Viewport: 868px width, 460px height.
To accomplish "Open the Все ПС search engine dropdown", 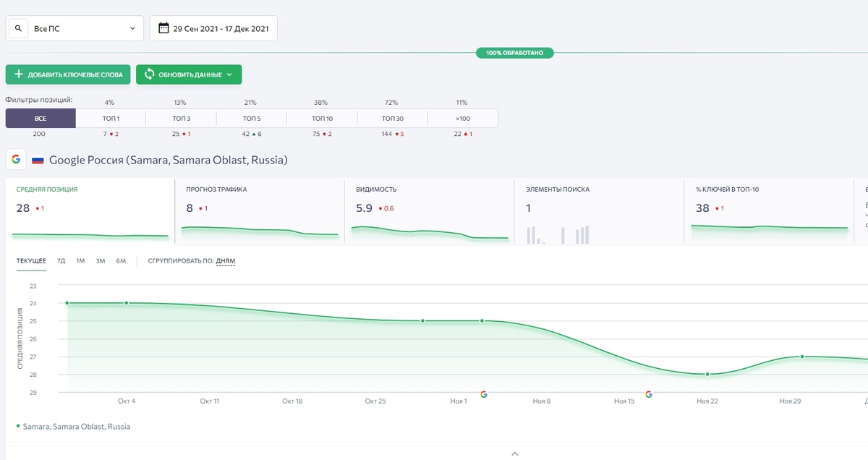I will point(75,28).
